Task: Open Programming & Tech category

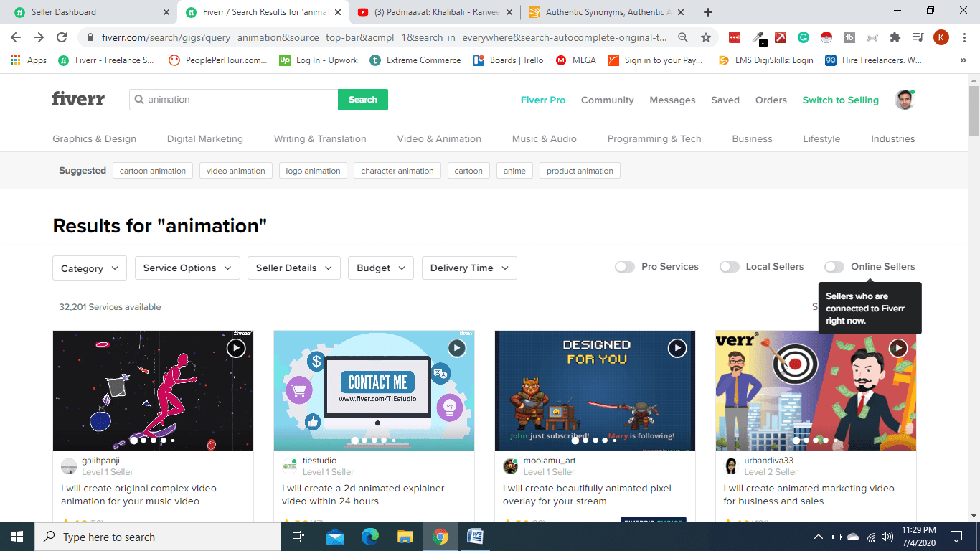Action: [654, 138]
